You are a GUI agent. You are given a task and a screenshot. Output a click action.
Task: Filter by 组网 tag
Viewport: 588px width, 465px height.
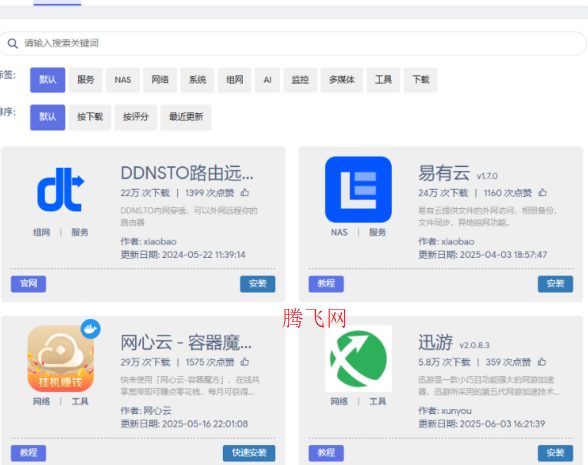pos(234,80)
